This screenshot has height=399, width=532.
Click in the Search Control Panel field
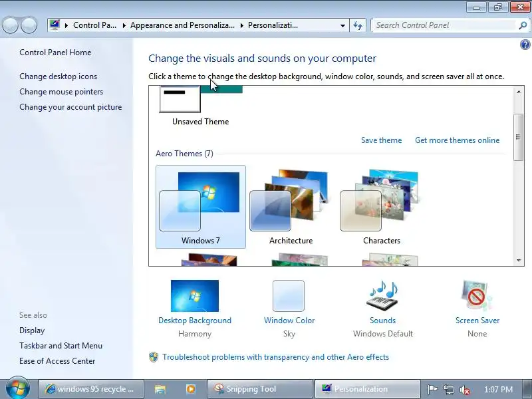coord(444,25)
